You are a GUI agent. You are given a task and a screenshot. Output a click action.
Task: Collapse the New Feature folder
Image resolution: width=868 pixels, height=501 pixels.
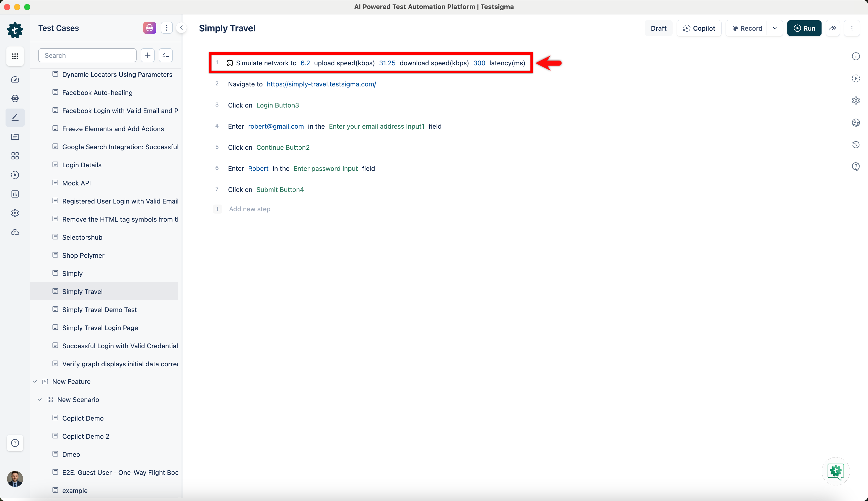click(35, 382)
